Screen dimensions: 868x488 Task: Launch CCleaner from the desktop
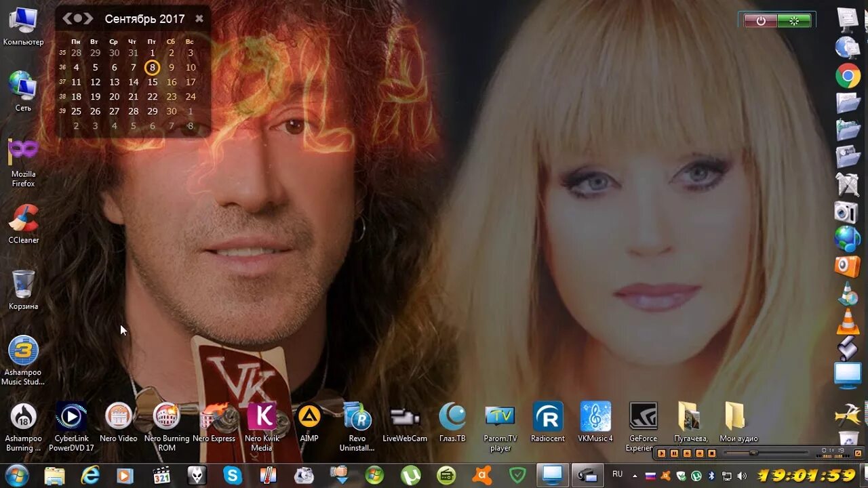(23, 224)
